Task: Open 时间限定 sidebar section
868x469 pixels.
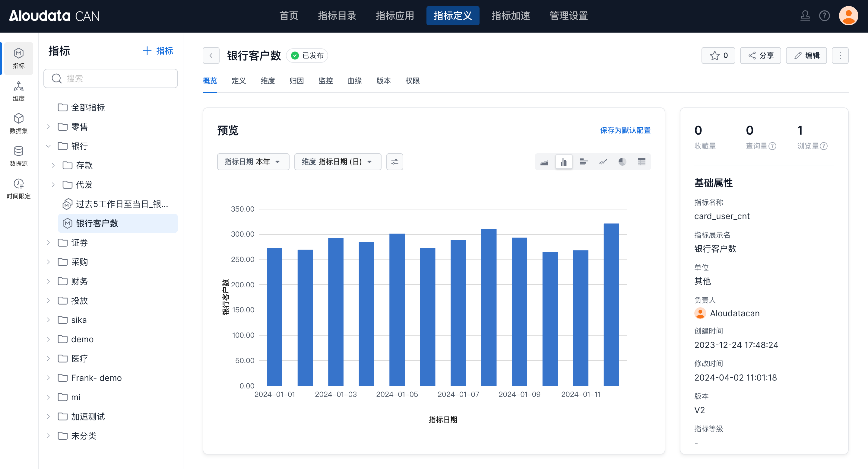Action: point(18,189)
